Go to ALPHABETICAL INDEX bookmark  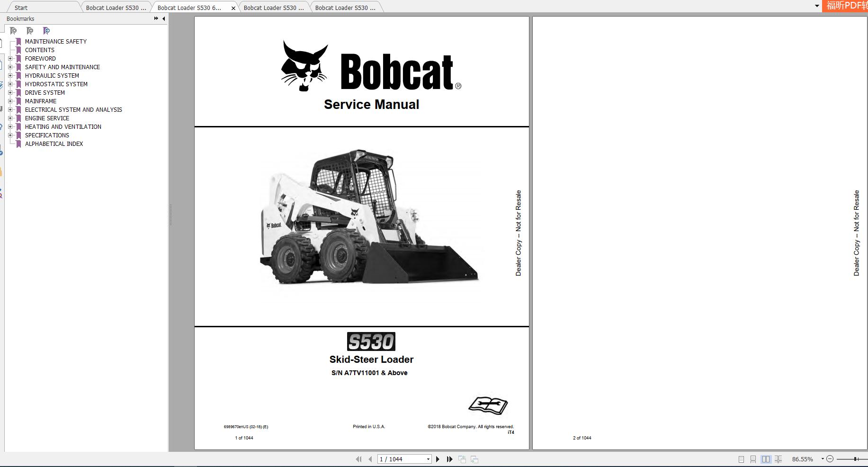54,144
